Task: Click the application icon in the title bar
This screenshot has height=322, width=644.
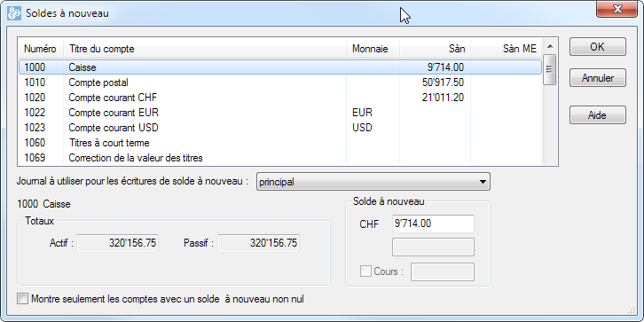Action: [x=14, y=13]
